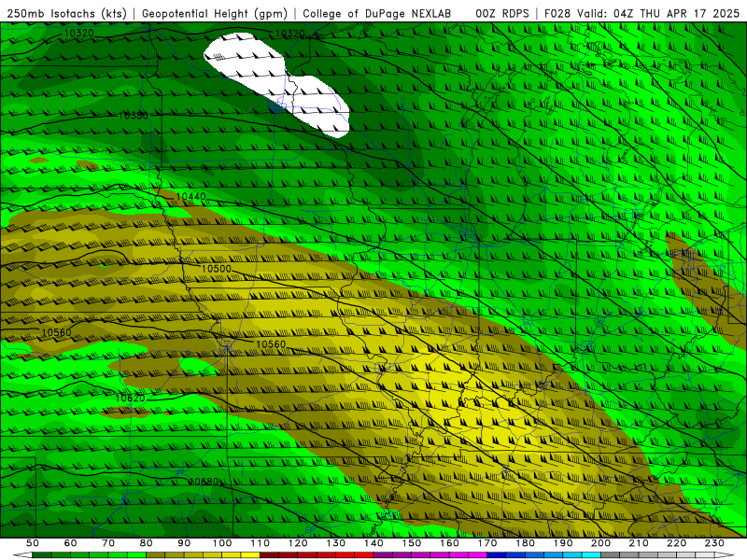Click the cyan swatch in the color bar
747x560 pixels.
[x=591, y=555]
